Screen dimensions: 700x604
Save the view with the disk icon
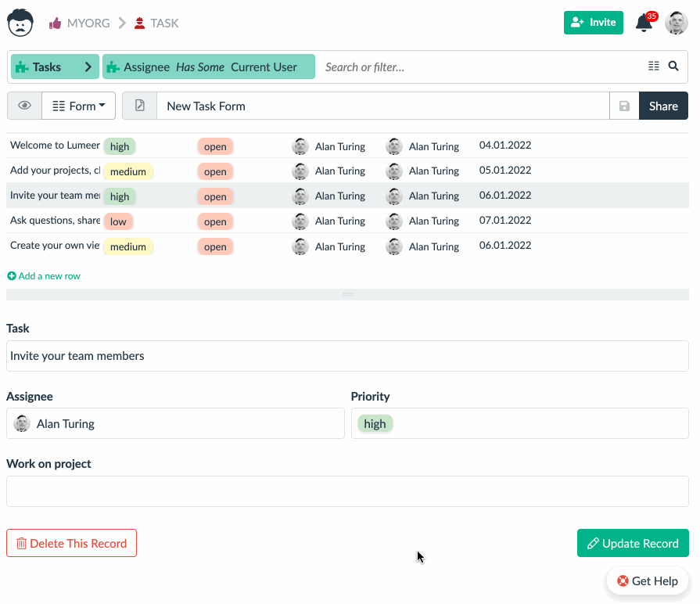(x=624, y=106)
